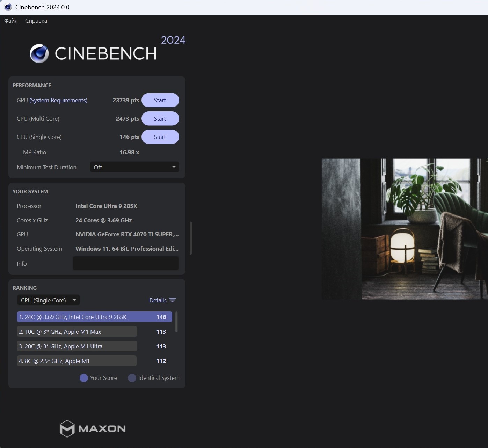Click the Details filter icon
This screenshot has width=488, height=448.
pos(172,300)
